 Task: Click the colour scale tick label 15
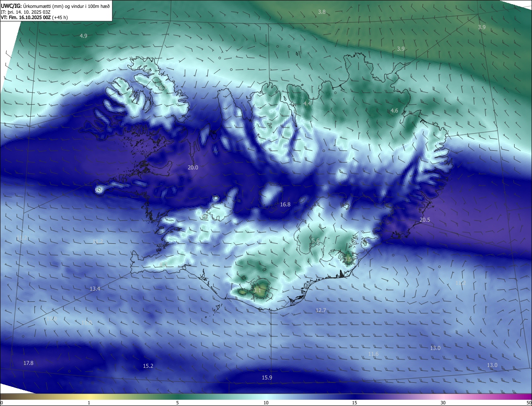(x=355, y=403)
